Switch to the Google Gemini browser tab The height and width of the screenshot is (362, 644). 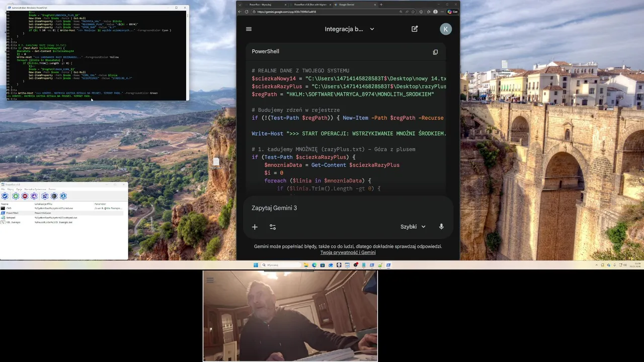(356, 5)
